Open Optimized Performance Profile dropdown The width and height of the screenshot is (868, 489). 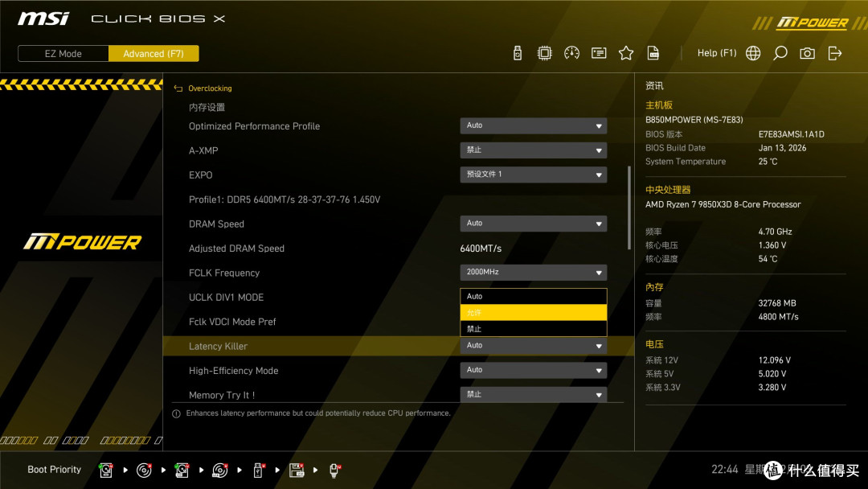pyautogui.click(x=533, y=125)
